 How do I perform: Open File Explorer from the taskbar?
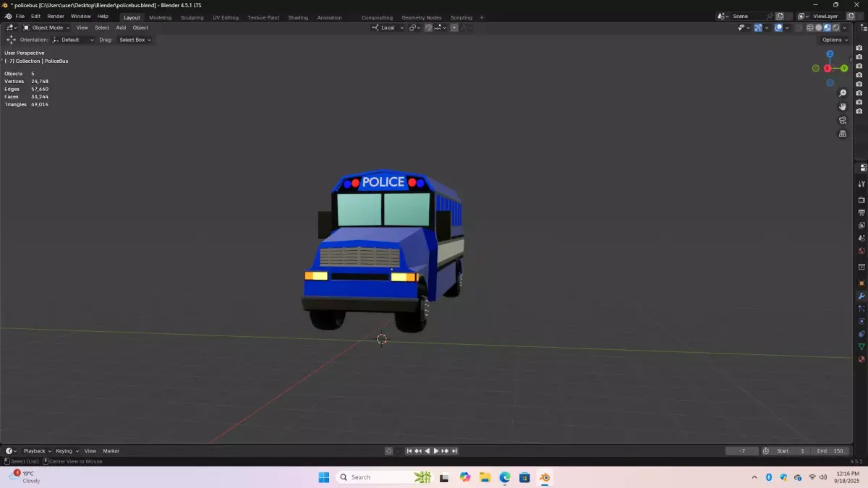pyautogui.click(x=485, y=477)
